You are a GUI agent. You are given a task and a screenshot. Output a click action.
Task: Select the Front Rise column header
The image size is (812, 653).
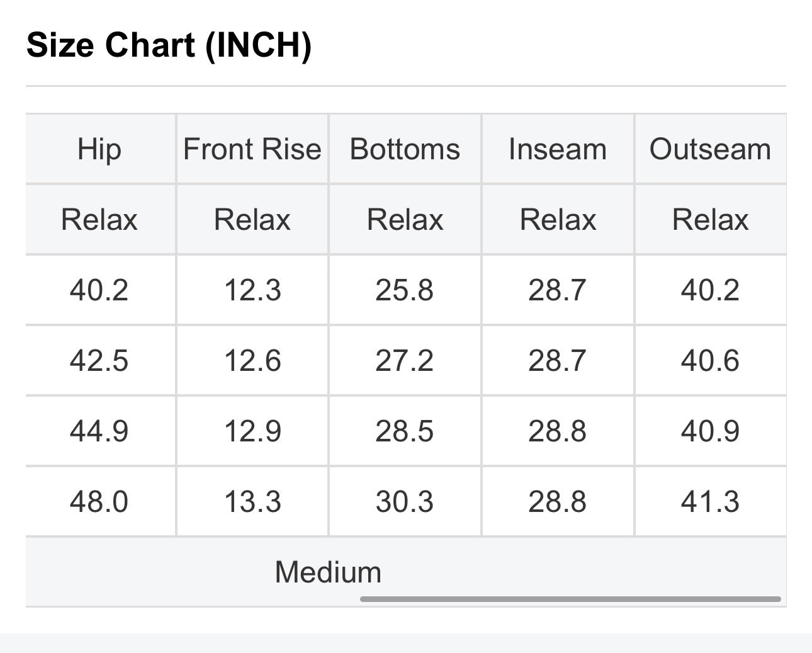coord(252,149)
